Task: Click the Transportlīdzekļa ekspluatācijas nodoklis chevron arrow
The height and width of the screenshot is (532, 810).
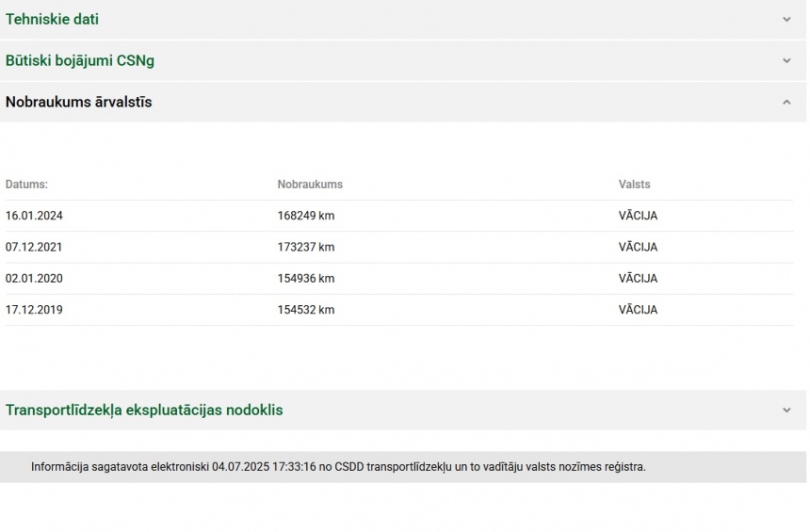Action: (786, 411)
